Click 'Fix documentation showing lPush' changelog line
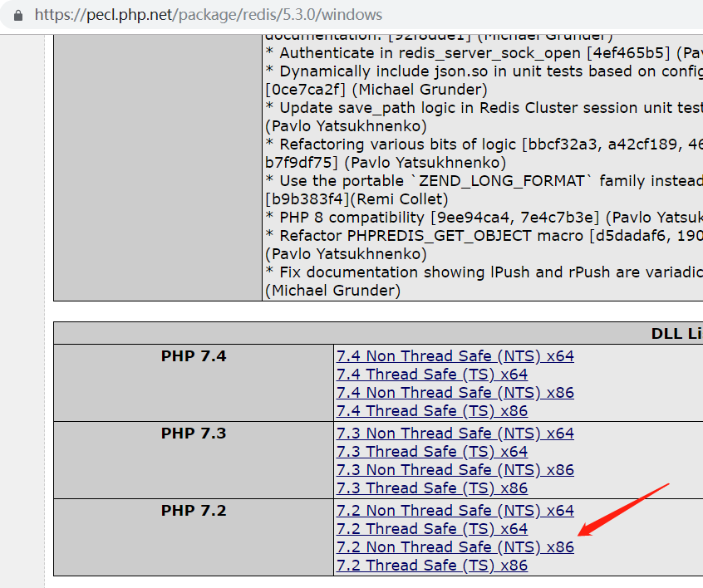This screenshot has height=588, width=703. coord(484,272)
